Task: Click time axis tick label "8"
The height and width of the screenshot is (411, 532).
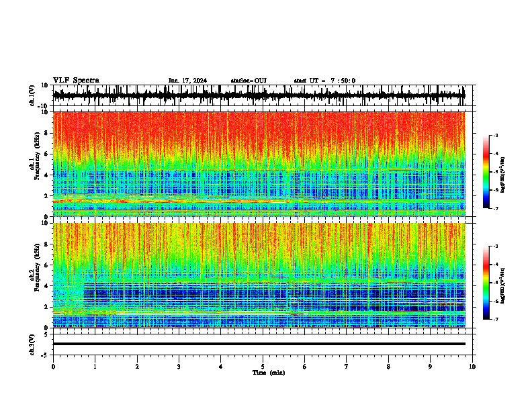Action: (x=388, y=367)
